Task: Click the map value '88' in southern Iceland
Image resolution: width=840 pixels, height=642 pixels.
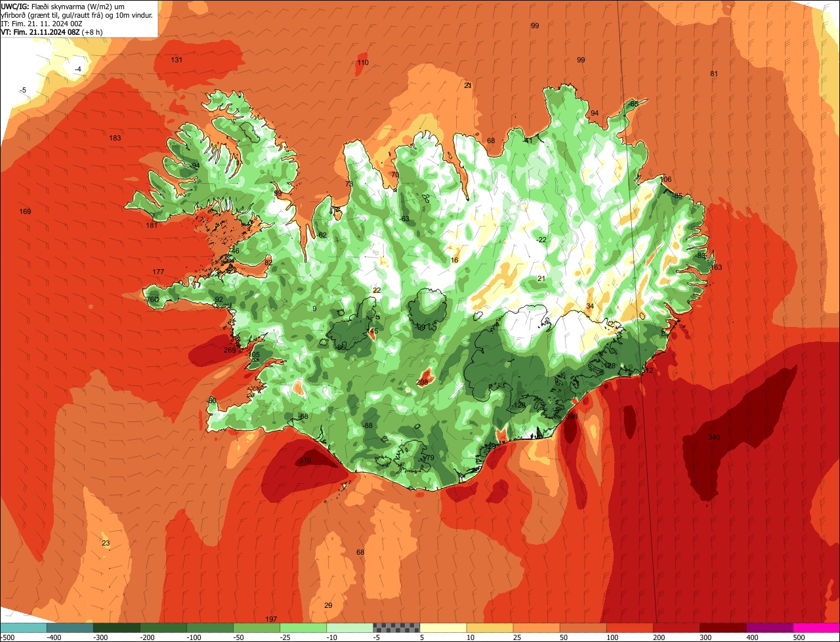Action: (368, 425)
